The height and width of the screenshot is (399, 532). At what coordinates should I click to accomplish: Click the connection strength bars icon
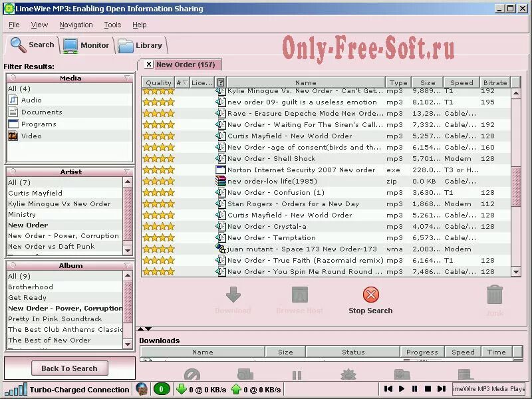[16, 390]
